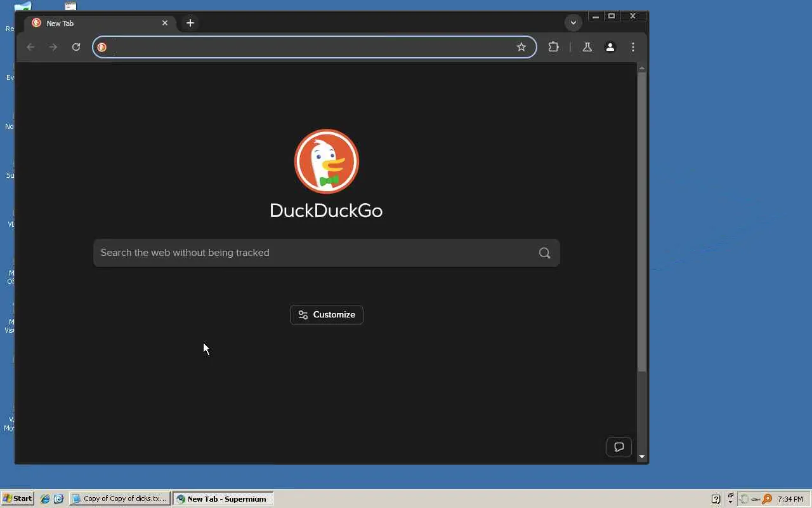Maximize the Supermium browser window
812x508 pixels.
point(612,17)
